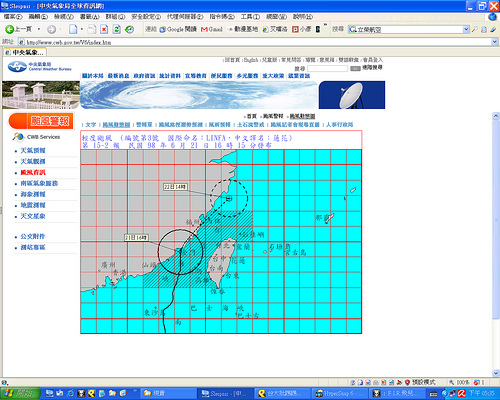Open the 檢視(V) menu

pos(64,17)
